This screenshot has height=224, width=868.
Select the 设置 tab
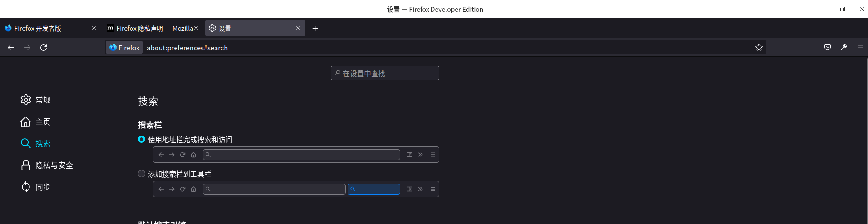255,28
